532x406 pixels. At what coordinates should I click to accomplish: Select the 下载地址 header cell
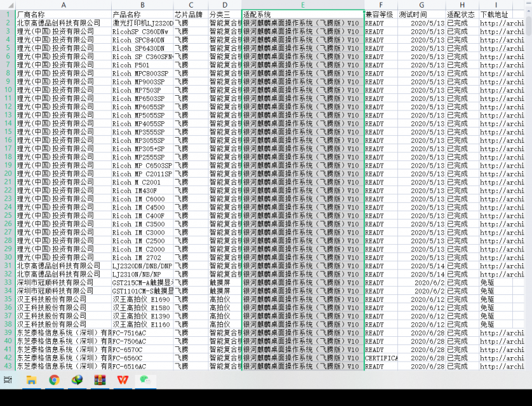point(496,15)
